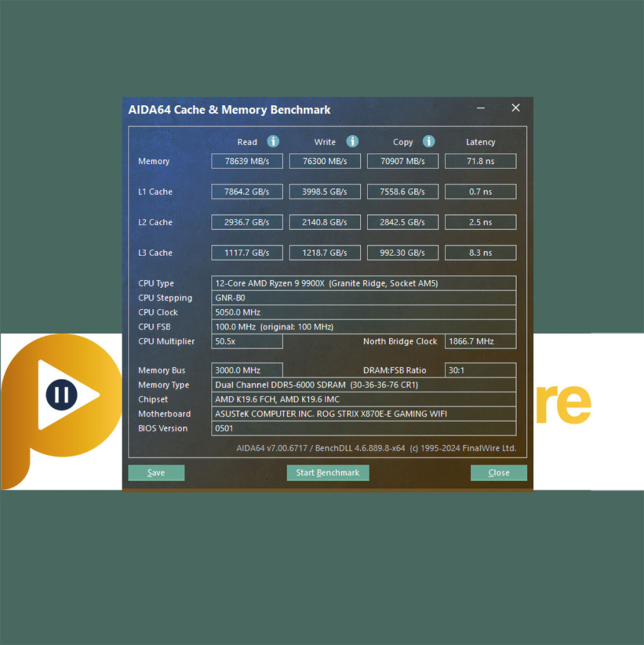Click the Close button on the dialog
The image size is (644, 645).
pyautogui.click(x=499, y=472)
